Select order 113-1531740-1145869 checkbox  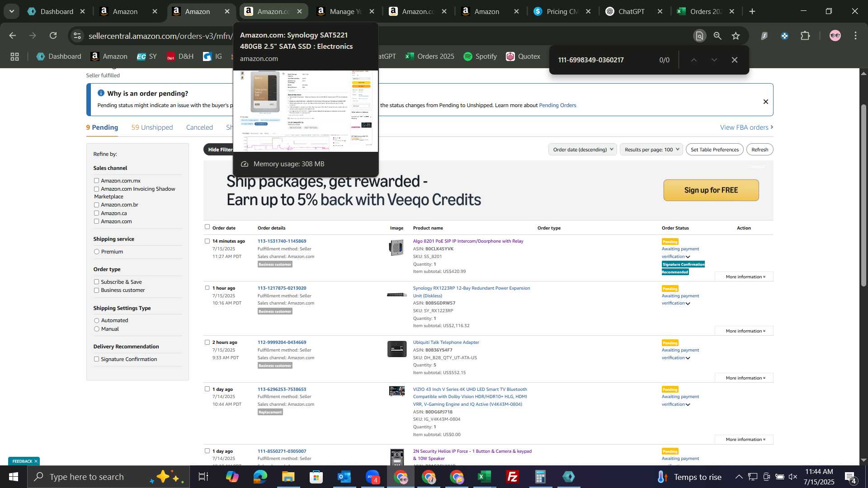(207, 241)
